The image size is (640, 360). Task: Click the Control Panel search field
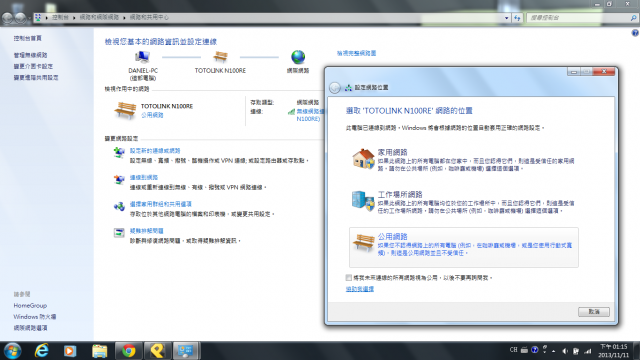(x=582, y=18)
